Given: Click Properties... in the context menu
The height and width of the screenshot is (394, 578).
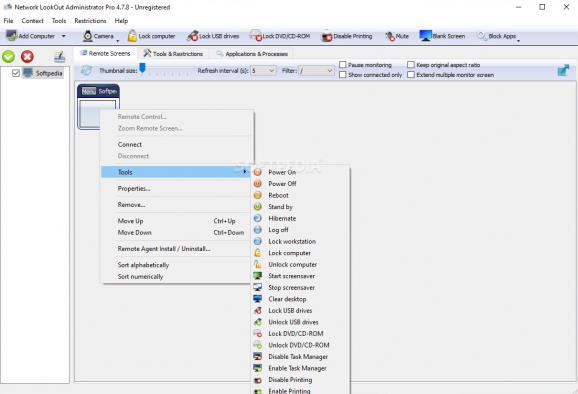Looking at the screenshot, I should coord(134,189).
